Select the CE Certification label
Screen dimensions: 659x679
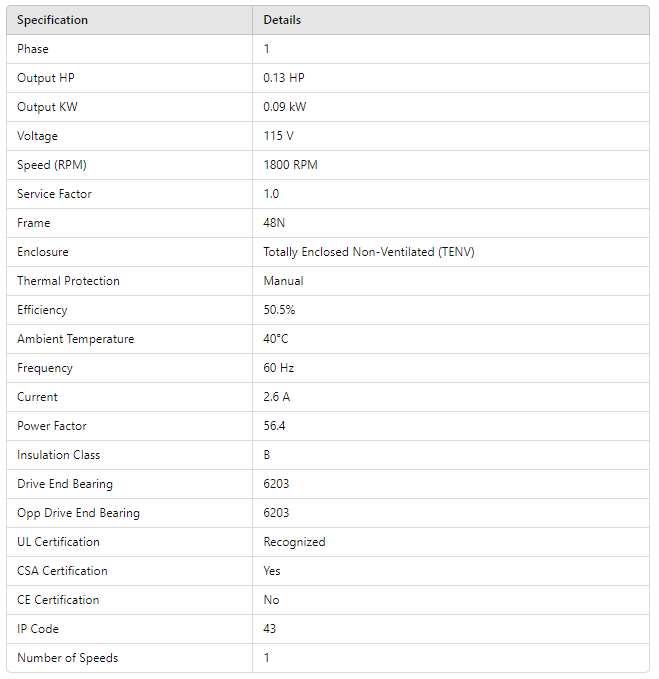tap(58, 600)
